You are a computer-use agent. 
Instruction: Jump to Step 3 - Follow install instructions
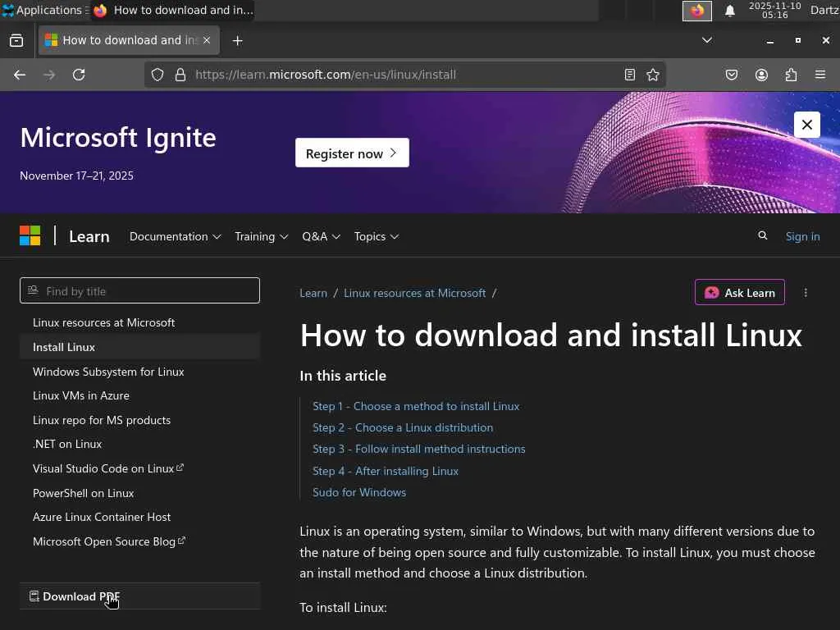pyautogui.click(x=419, y=449)
